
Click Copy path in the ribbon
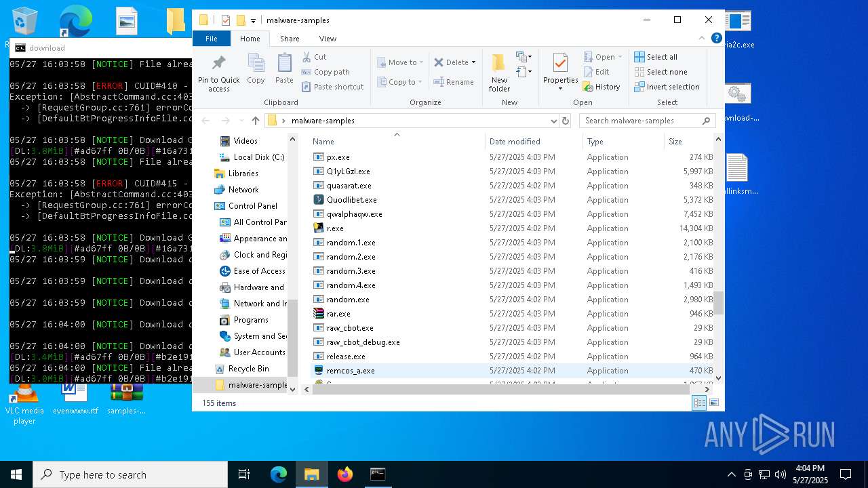(325, 72)
